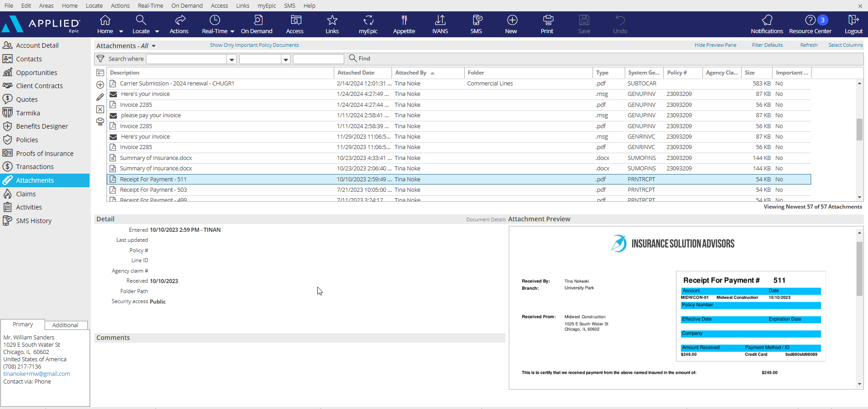Toggle Hide Preview Pane
This screenshot has height=409, width=868.
pos(715,45)
